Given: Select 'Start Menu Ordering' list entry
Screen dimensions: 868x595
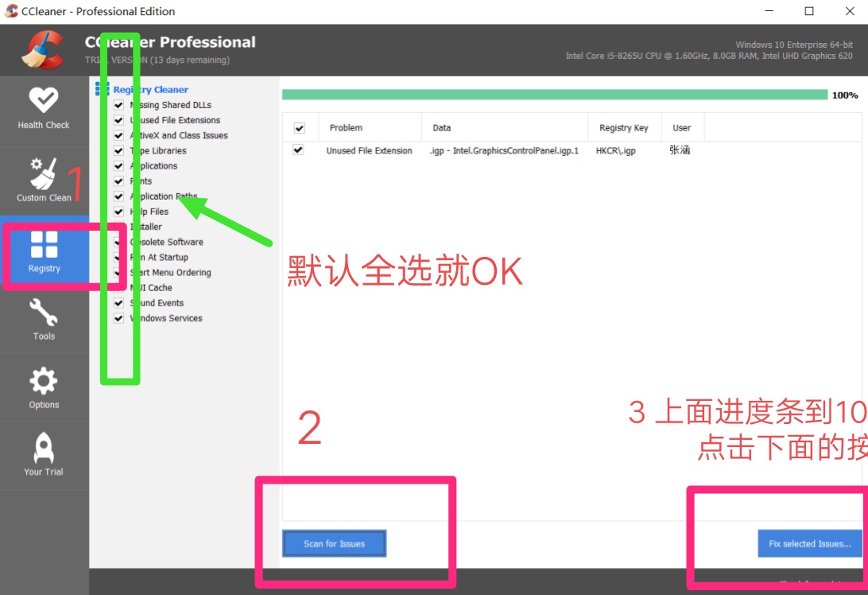Looking at the screenshot, I should click(170, 273).
